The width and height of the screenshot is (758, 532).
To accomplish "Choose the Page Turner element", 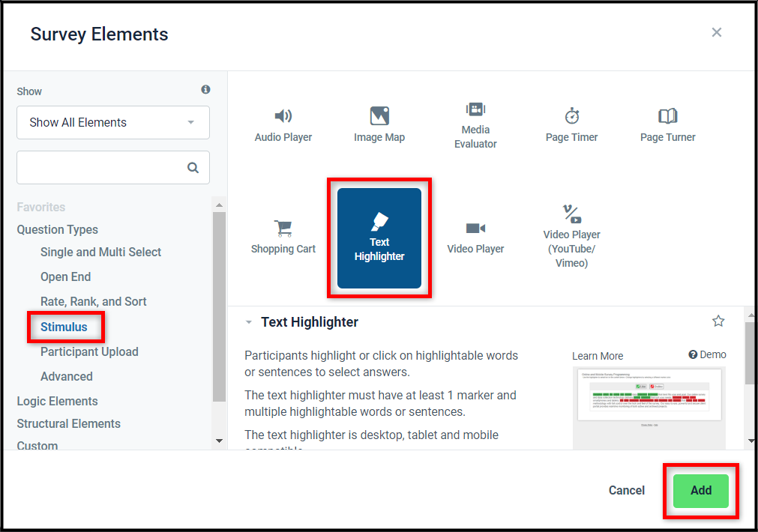I will (667, 126).
